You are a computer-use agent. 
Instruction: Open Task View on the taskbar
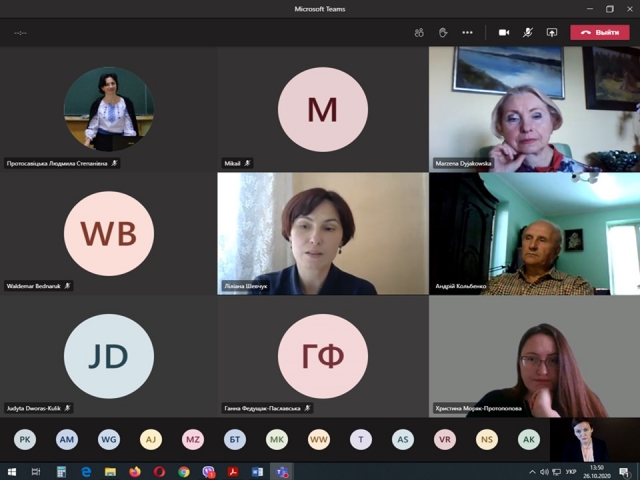(x=36, y=472)
